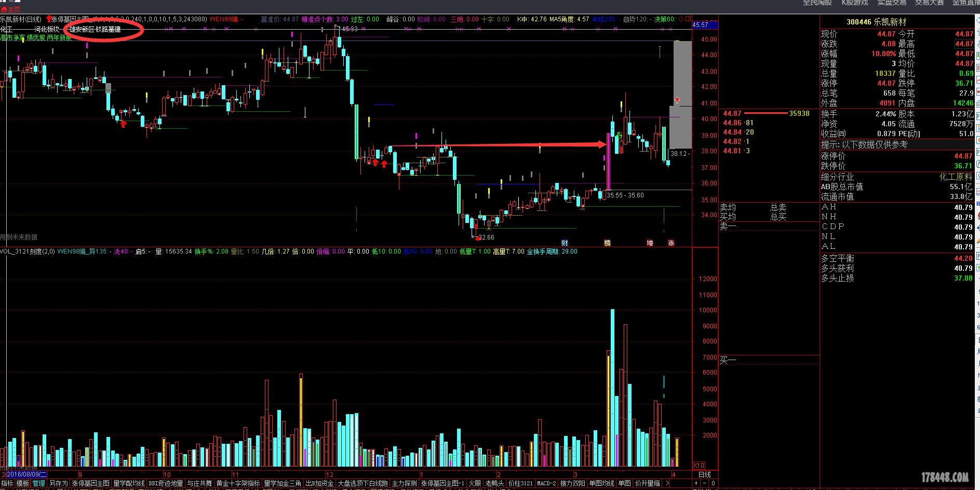Click the date label 2016/08/09/二
This screenshot has width=980, height=490.
[x=26, y=474]
